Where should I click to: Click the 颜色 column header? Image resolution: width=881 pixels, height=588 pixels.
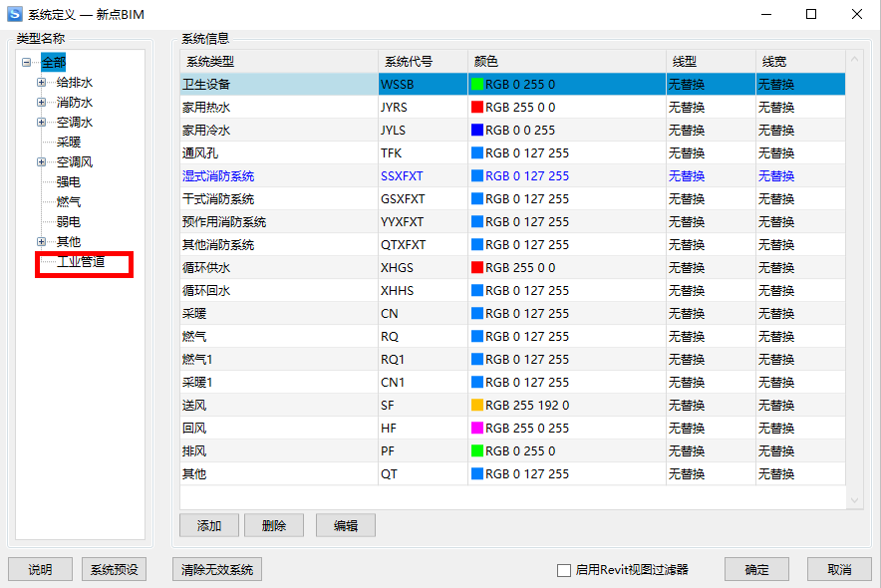(567, 61)
